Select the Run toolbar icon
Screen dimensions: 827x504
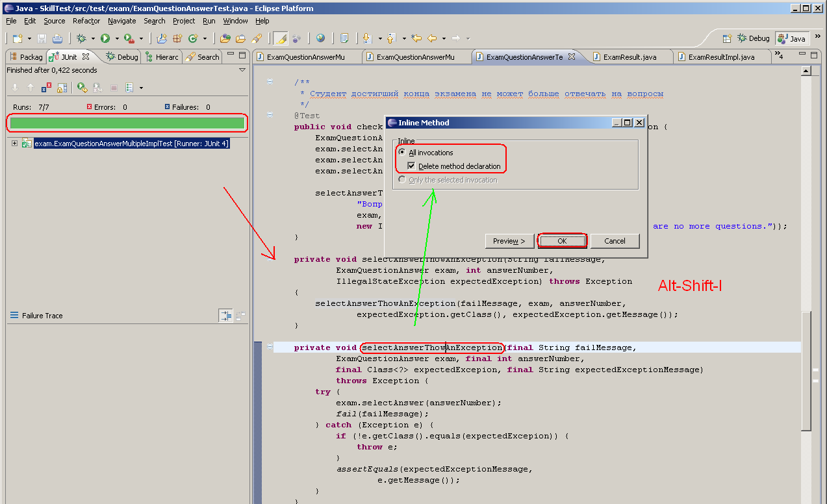(106, 38)
